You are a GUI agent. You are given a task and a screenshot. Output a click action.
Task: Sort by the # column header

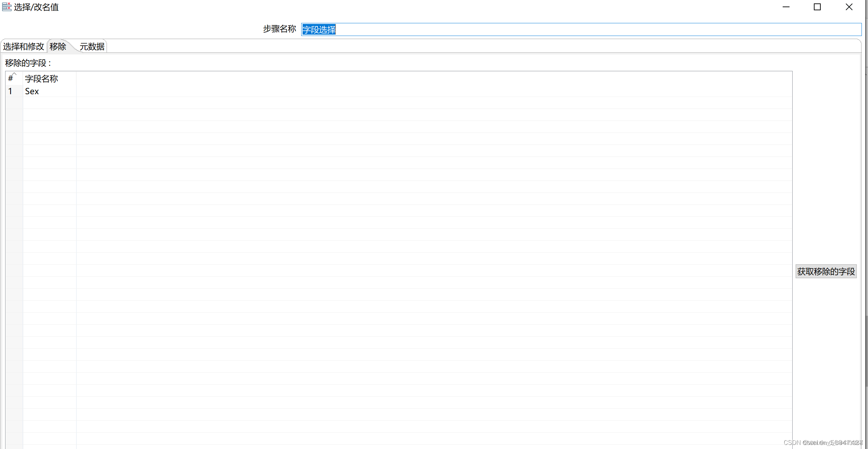pyautogui.click(x=11, y=79)
